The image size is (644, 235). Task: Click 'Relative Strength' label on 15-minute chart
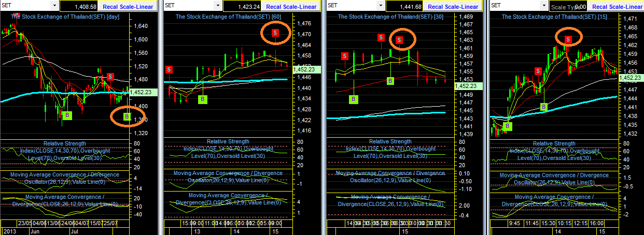pyautogui.click(x=554, y=143)
